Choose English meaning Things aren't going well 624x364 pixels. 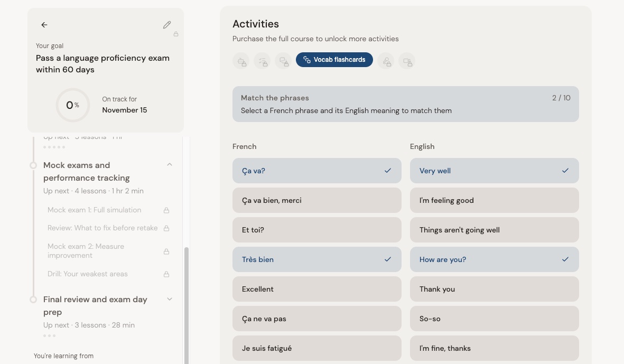(x=494, y=230)
